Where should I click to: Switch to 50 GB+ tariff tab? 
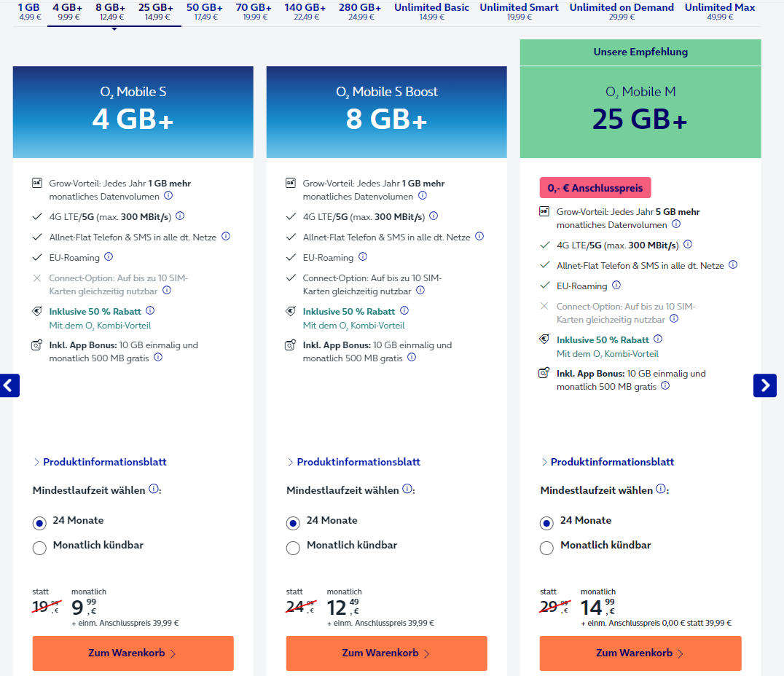[205, 12]
